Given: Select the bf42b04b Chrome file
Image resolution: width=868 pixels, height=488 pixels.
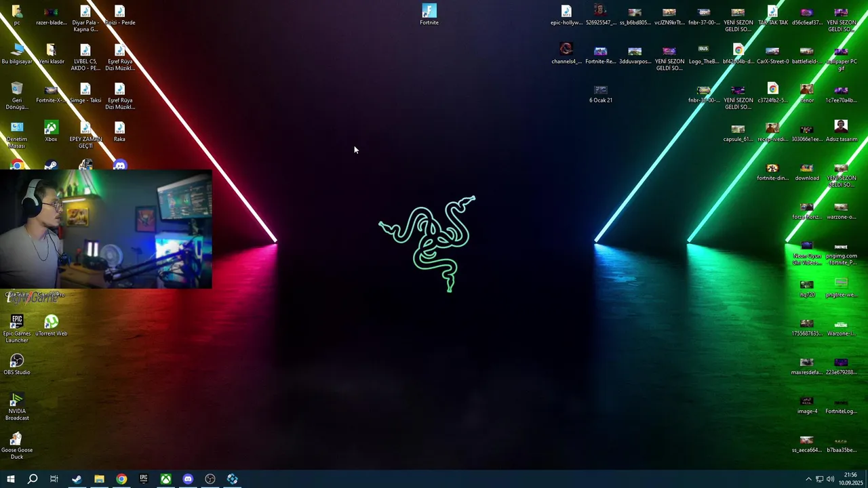Looking at the screenshot, I should (x=738, y=54).
